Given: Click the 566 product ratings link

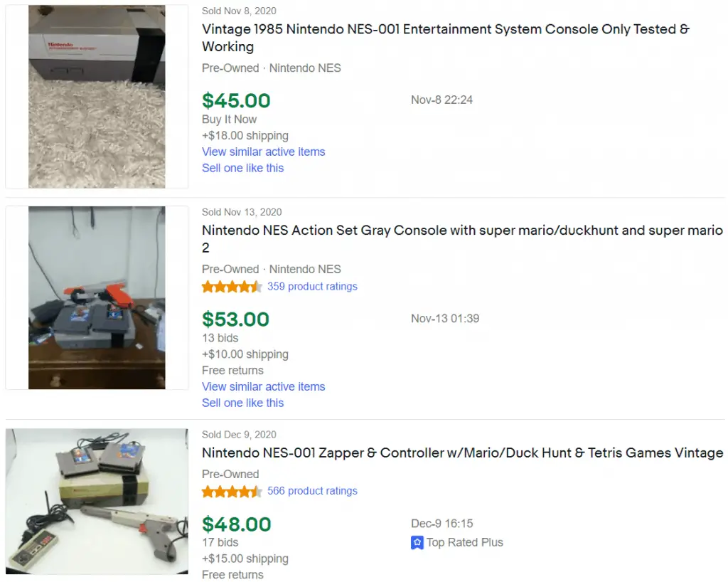Looking at the screenshot, I should point(312,491).
